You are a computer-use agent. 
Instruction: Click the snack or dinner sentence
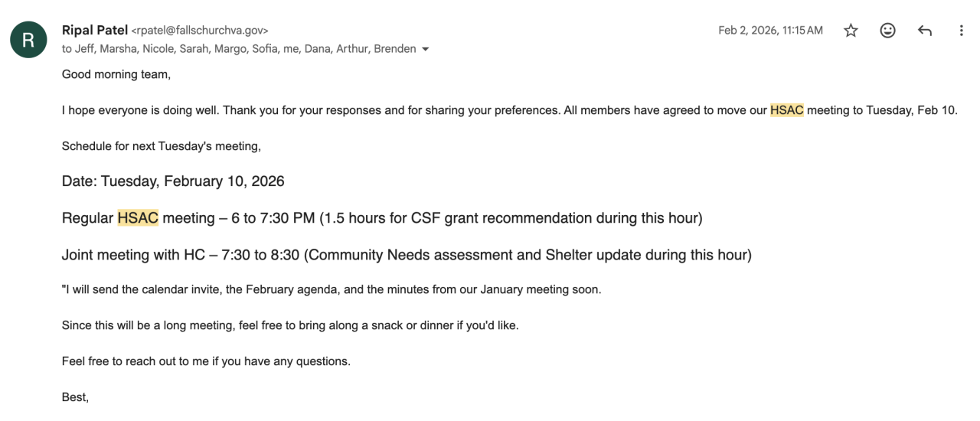point(290,325)
